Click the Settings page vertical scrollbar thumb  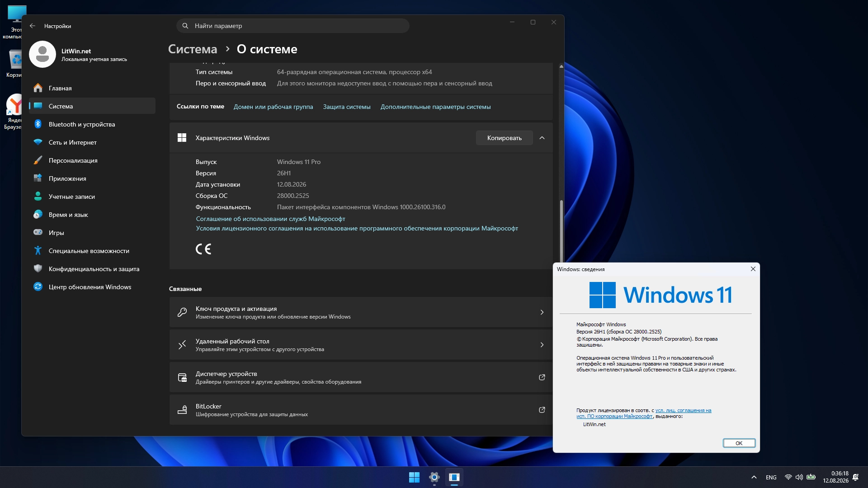tap(561, 230)
